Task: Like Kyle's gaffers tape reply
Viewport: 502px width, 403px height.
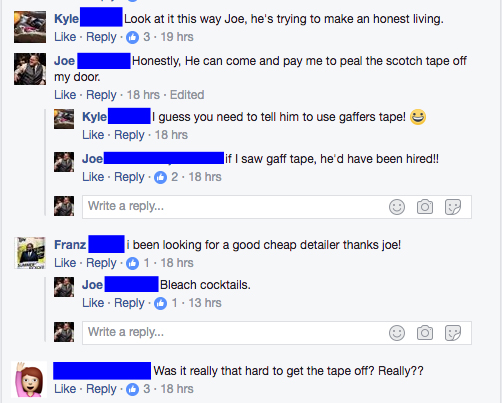Action: click(x=93, y=135)
